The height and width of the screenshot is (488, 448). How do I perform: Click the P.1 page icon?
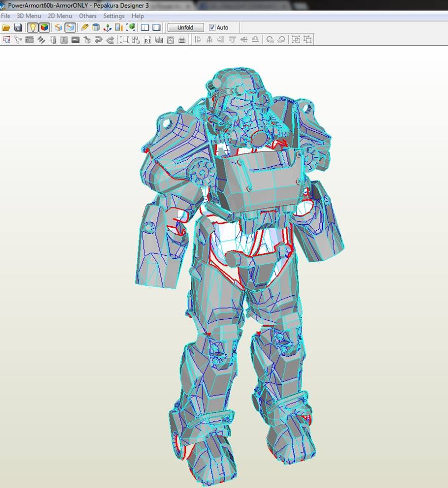tap(147, 40)
